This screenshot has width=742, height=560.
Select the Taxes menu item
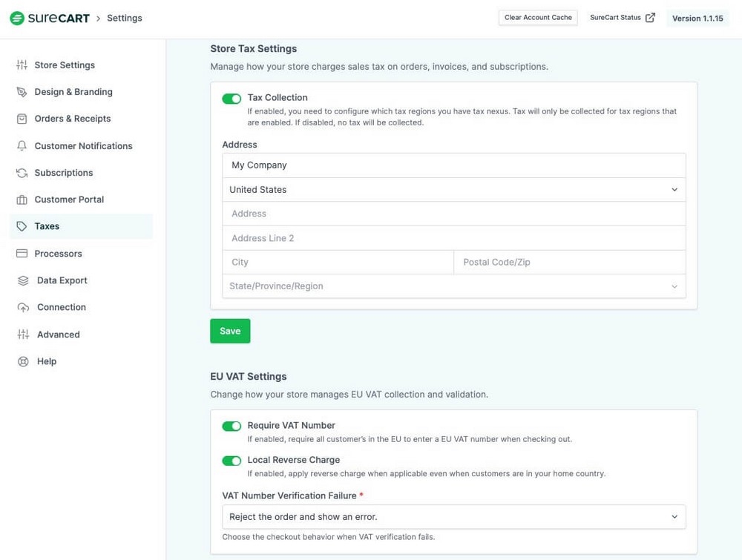click(x=81, y=226)
